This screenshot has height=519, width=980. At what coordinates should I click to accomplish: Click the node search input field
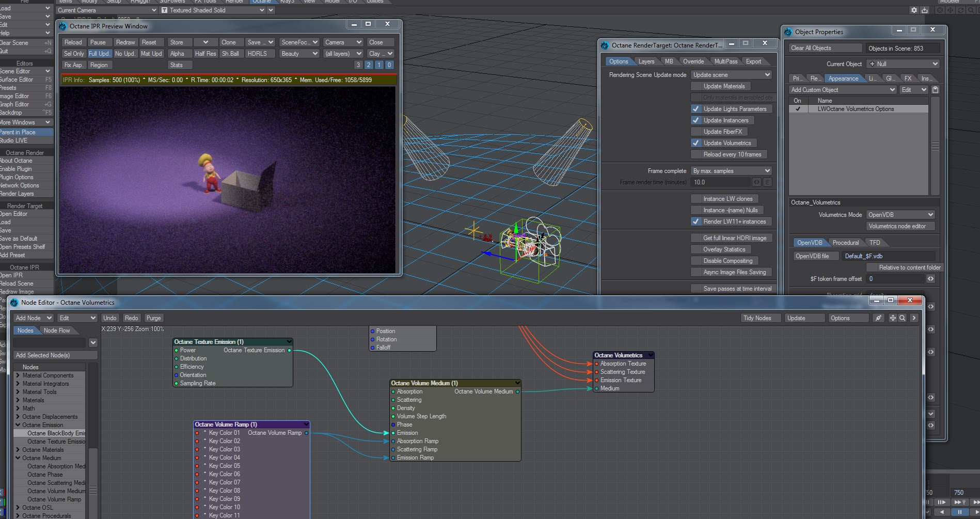tap(50, 342)
